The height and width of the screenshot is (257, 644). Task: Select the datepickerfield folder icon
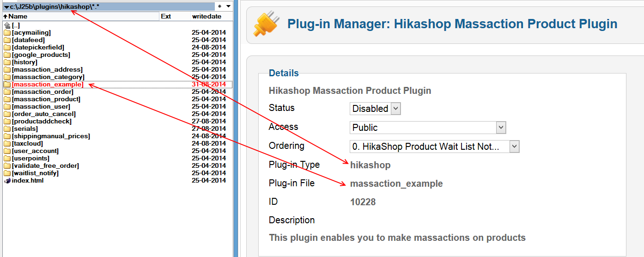[x=7, y=48]
